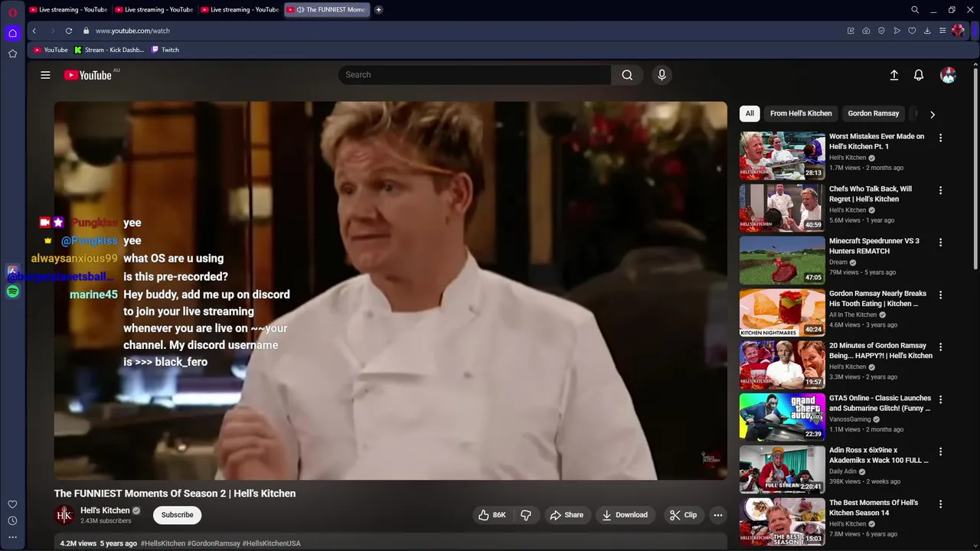Open the GTA5 Online Classic Launches thumbnail

(x=782, y=417)
